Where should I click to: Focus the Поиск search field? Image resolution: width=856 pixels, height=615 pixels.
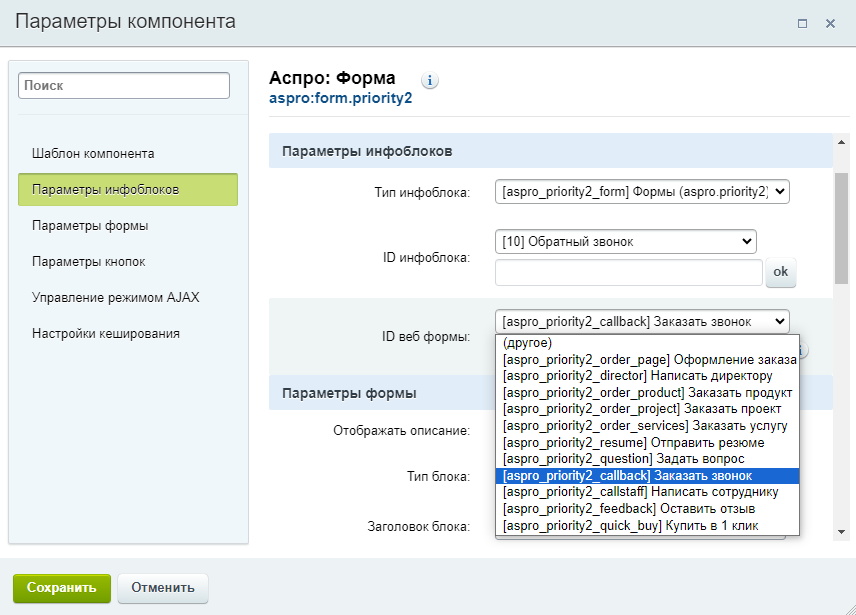tap(124, 86)
